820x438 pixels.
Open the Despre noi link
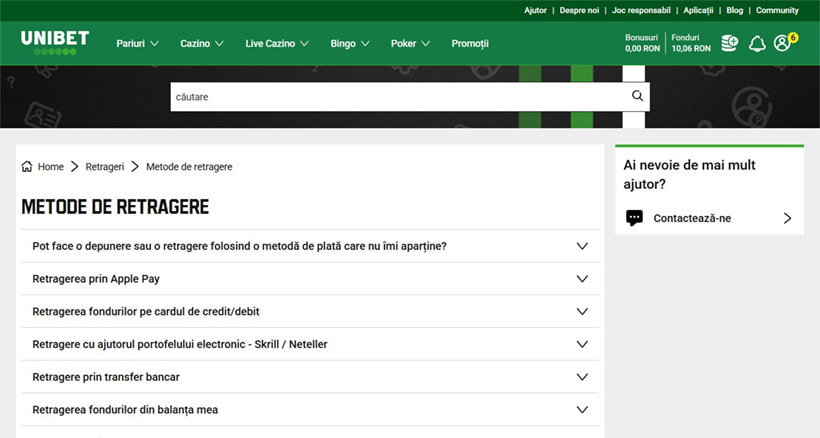(579, 10)
